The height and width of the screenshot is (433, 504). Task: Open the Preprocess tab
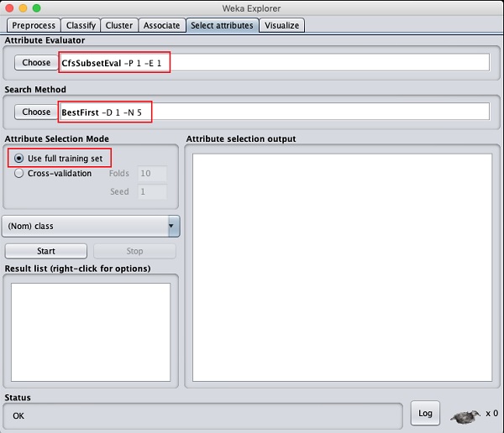(x=34, y=25)
